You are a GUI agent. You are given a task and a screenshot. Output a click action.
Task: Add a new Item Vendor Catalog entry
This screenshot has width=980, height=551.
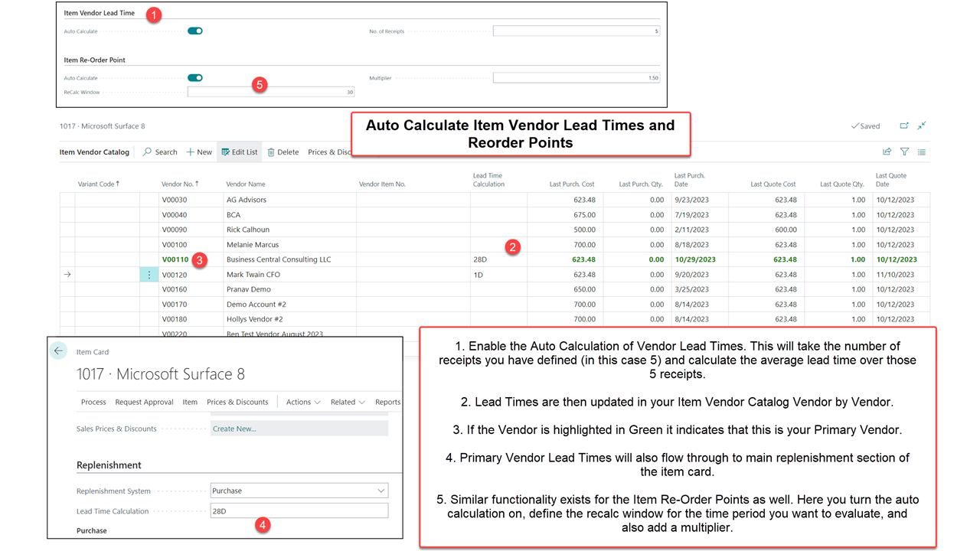point(199,152)
